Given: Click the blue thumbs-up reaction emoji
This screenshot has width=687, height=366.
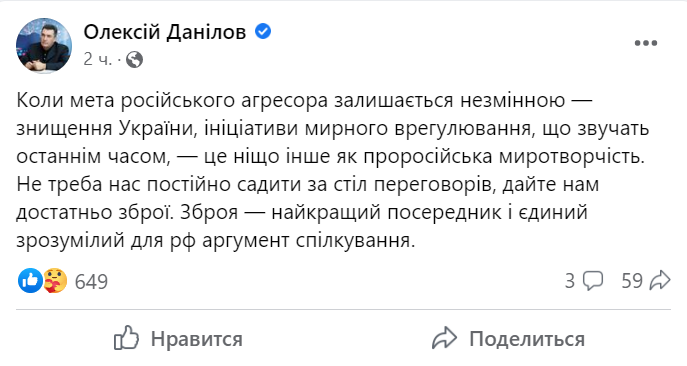Looking at the screenshot, I should pos(30,281).
